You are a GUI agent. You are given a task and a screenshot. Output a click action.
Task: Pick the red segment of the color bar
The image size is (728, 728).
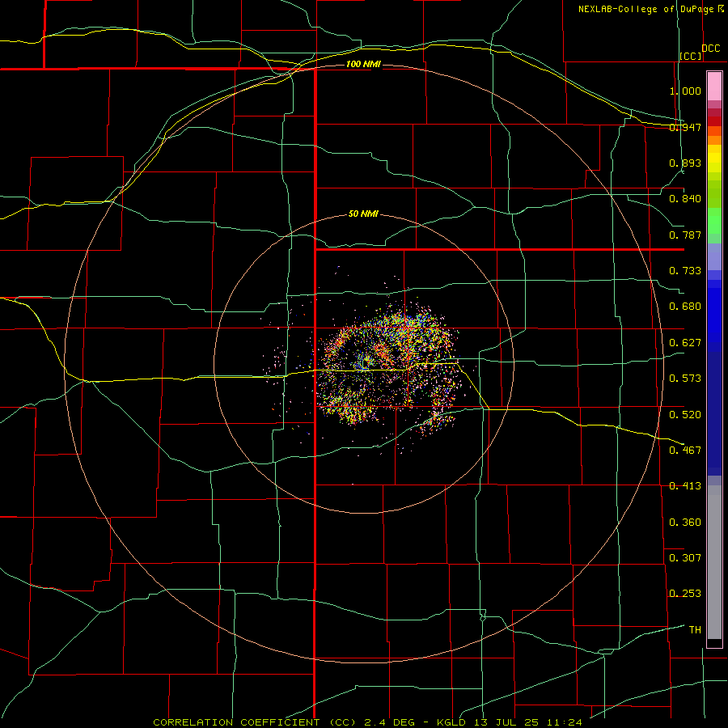pos(714,121)
